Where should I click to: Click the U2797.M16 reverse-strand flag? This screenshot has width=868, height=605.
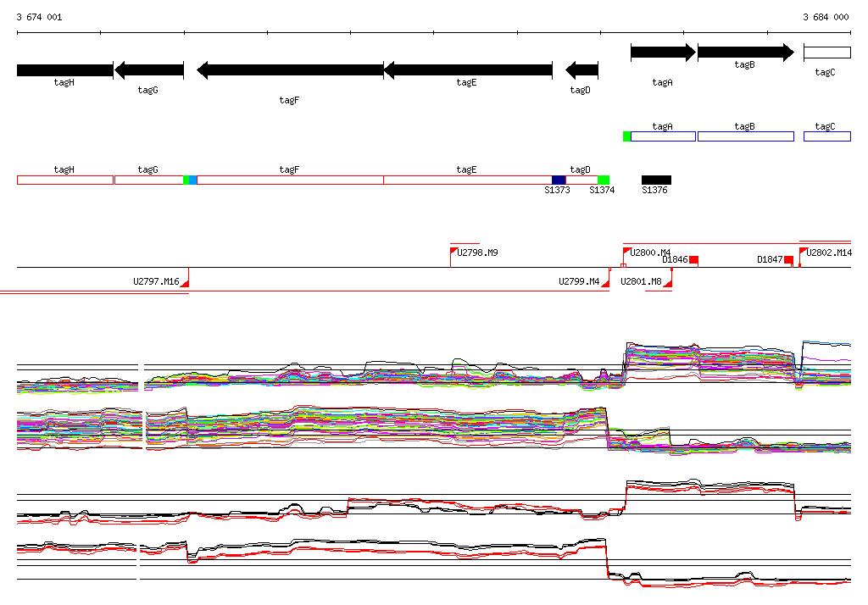pyautogui.click(x=185, y=283)
